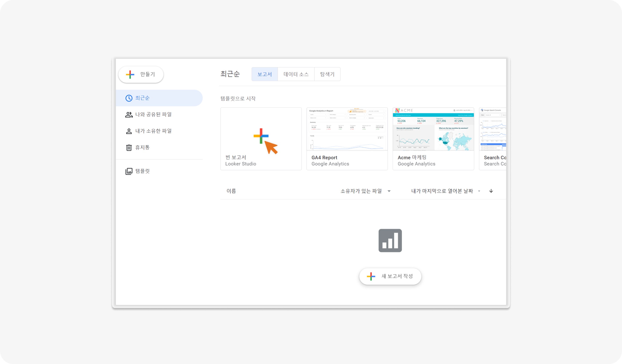Viewport: 622px width, 364px height.
Task: Click the 이름 column header
Action: coord(231,191)
